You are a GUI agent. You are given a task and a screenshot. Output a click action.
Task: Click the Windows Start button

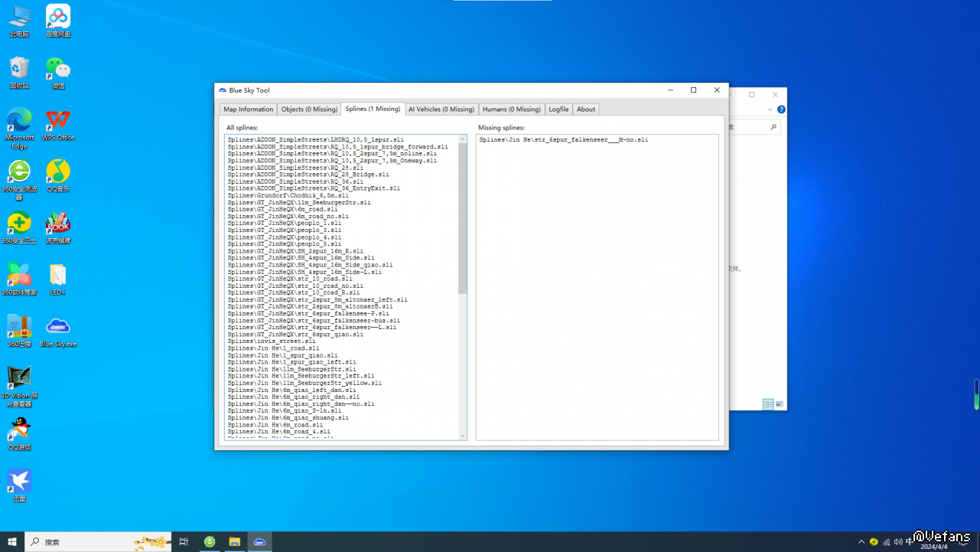click(12, 542)
